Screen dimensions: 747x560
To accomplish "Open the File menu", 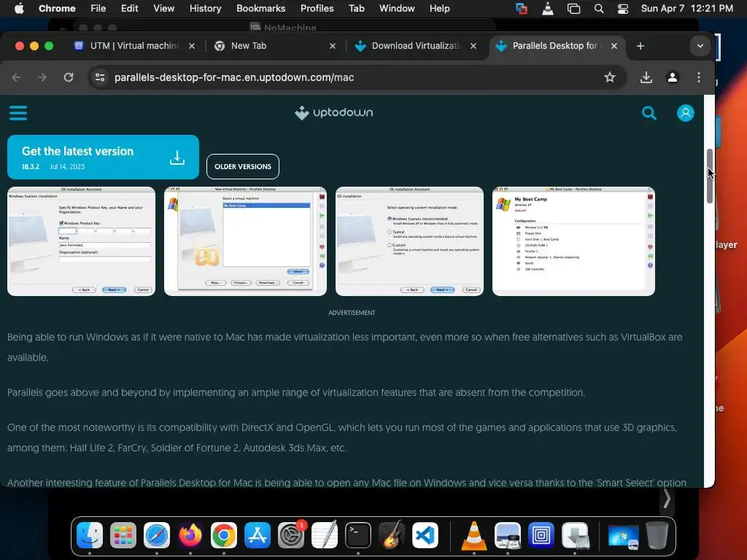I will [x=98, y=8].
